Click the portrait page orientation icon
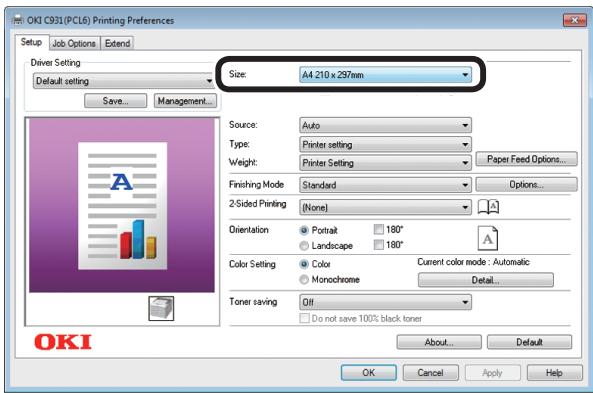This screenshot has width=593, height=393. click(x=487, y=238)
